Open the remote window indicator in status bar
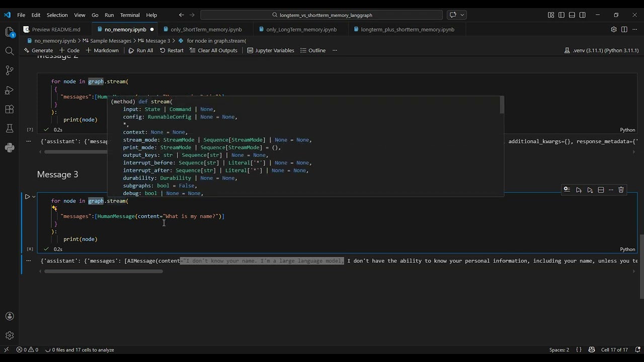Screen dimensions: 644x362 point(7,350)
